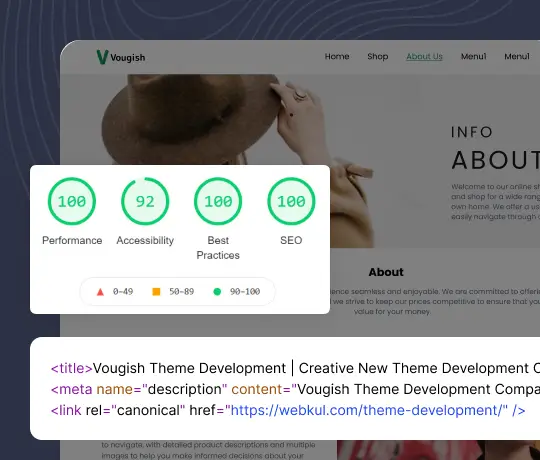
Task: Click the Accessibility score gauge showing 92
Action: tap(145, 201)
